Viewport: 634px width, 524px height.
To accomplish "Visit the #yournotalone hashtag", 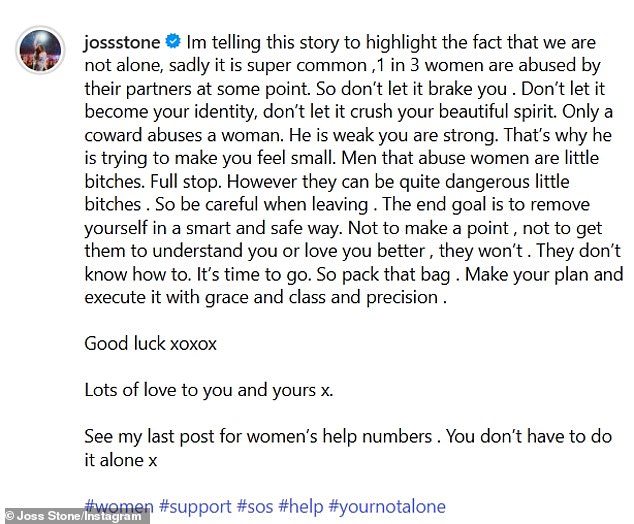I will click(x=387, y=507).
